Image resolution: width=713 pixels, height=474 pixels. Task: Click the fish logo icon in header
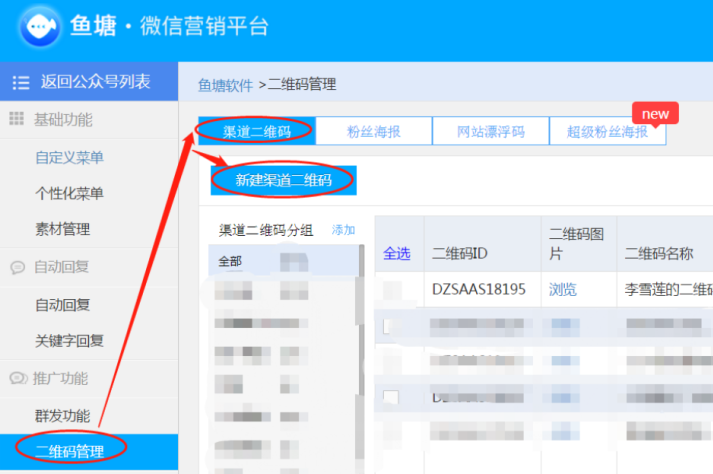pyautogui.click(x=40, y=26)
